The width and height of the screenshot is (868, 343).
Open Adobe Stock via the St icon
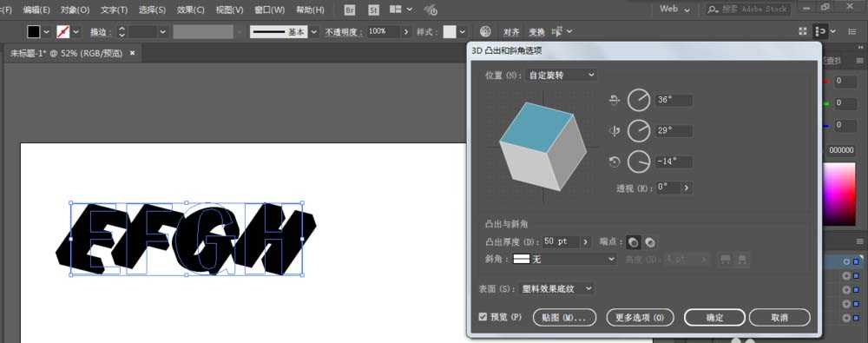(373, 10)
